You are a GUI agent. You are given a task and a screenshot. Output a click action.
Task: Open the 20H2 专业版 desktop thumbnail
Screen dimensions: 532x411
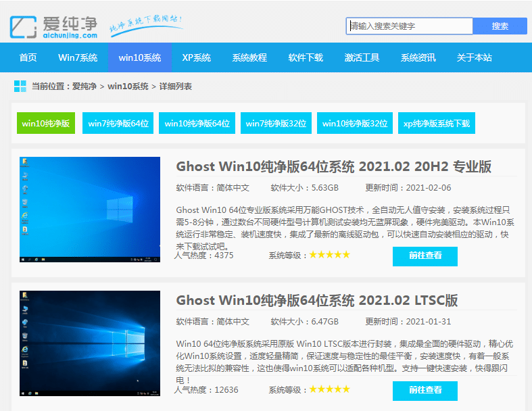coord(90,210)
